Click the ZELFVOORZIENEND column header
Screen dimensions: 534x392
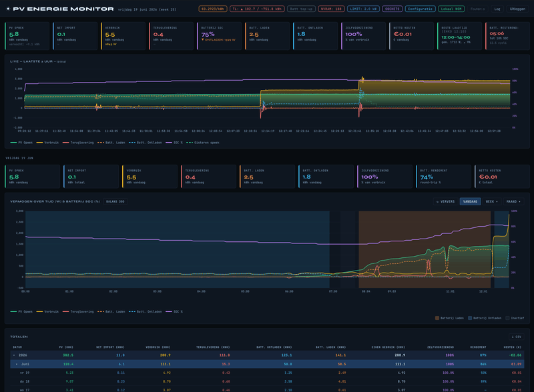click(441, 347)
